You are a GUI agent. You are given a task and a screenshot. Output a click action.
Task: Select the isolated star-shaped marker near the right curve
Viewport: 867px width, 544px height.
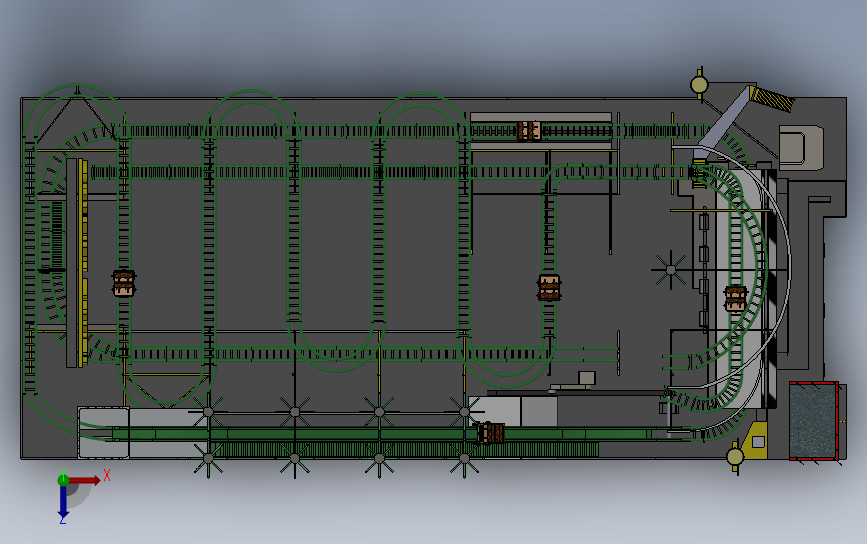pos(670,270)
